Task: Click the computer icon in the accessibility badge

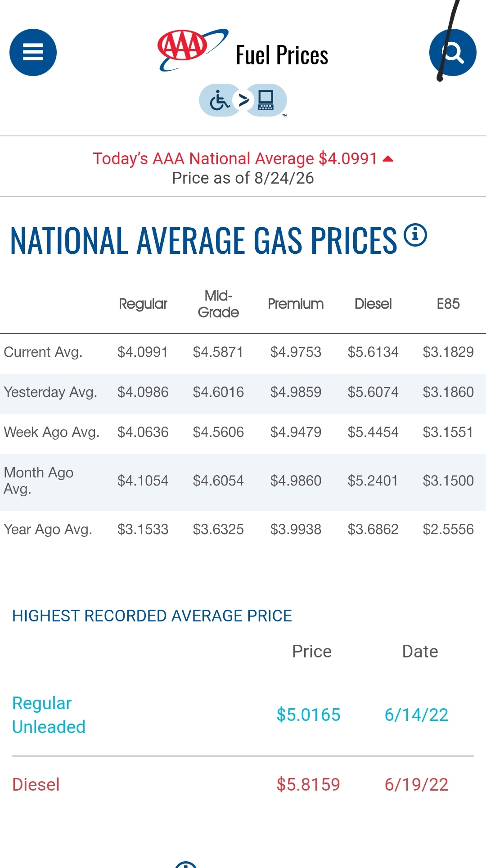Action: point(266,100)
